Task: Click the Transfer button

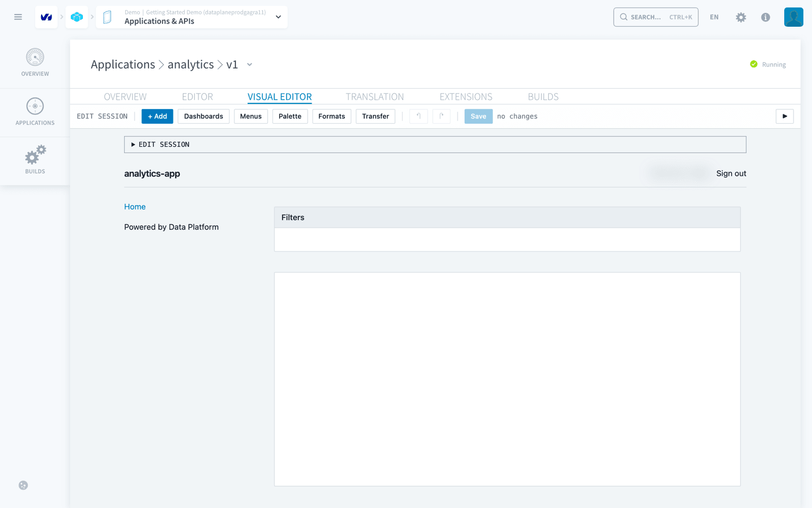Action: (x=375, y=116)
